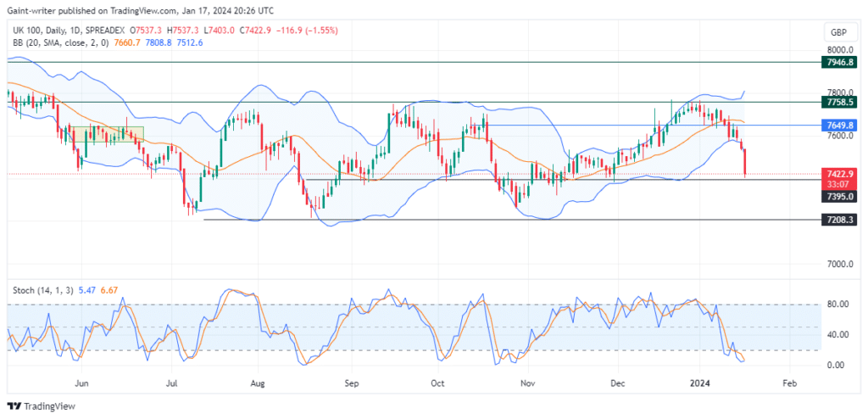Screen dimensions: 868x419
Task: Click the 7208.3 price level label
Action: (839, 220)
